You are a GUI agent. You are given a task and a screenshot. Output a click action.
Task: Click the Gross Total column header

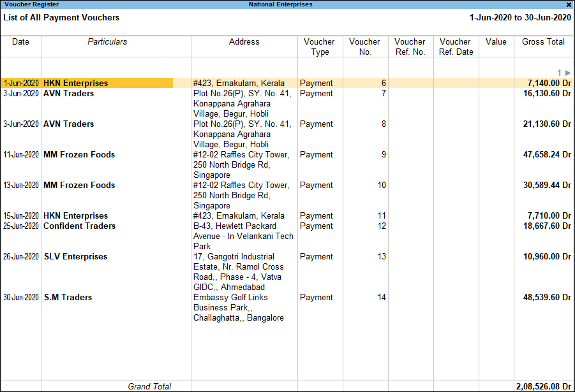tap(543, 41)
